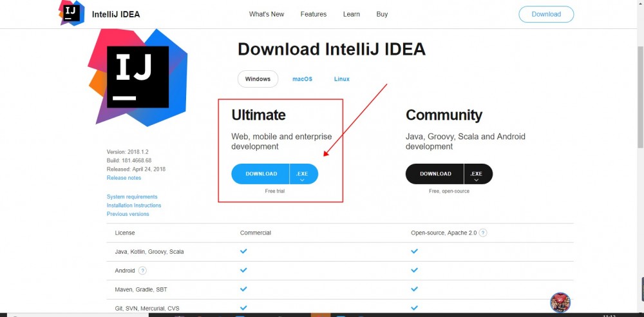Click the 'Community' heading
Screen dimensions: 644x317
(x=444, y=115)
